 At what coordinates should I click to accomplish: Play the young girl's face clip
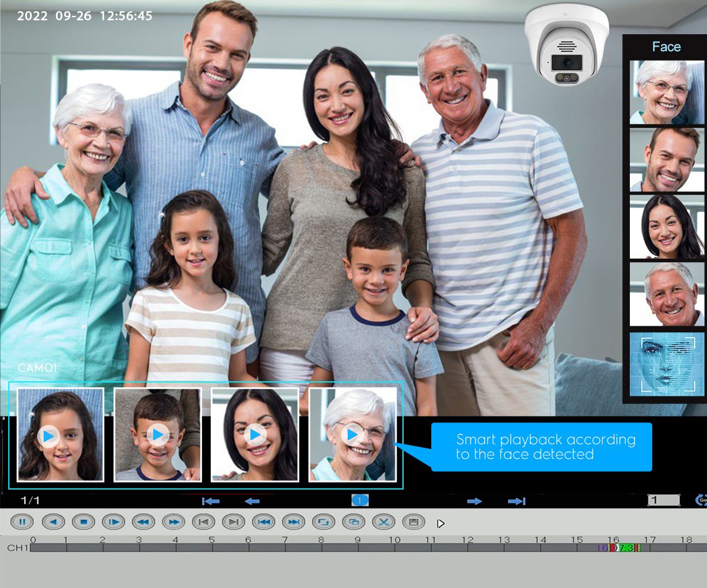[48, 436]
